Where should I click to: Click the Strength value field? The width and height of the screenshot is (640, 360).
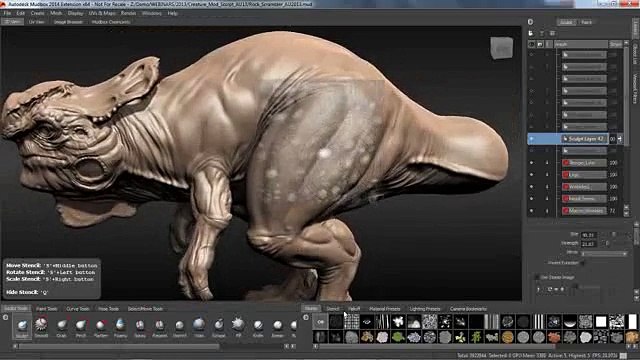589,244
